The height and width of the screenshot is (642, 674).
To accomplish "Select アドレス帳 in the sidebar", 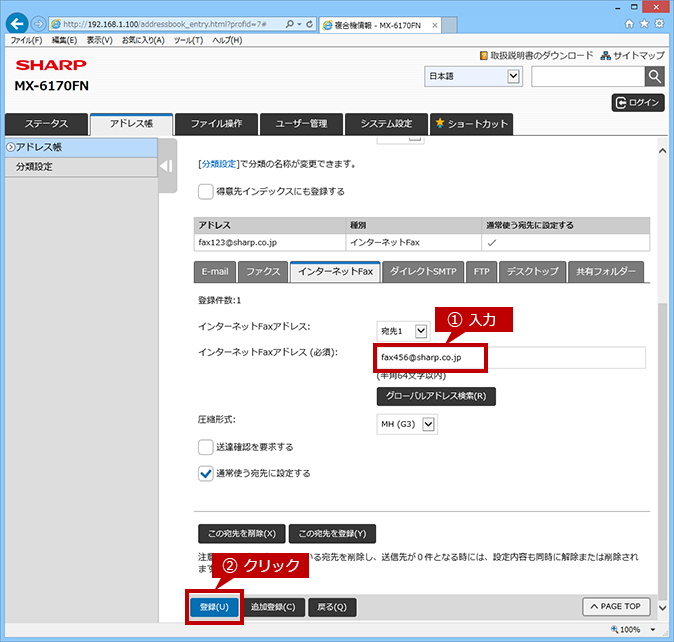I will click(81, 147).
